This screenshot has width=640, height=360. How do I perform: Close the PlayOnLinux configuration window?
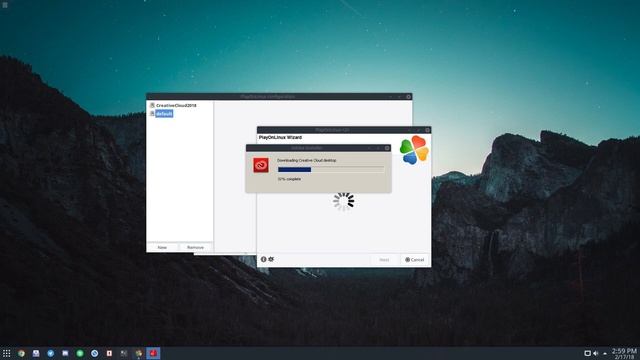coord(408,97)
